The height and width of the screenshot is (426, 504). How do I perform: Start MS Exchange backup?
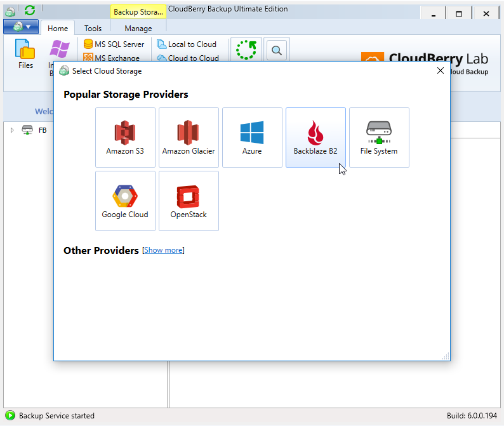click(112, 58)
